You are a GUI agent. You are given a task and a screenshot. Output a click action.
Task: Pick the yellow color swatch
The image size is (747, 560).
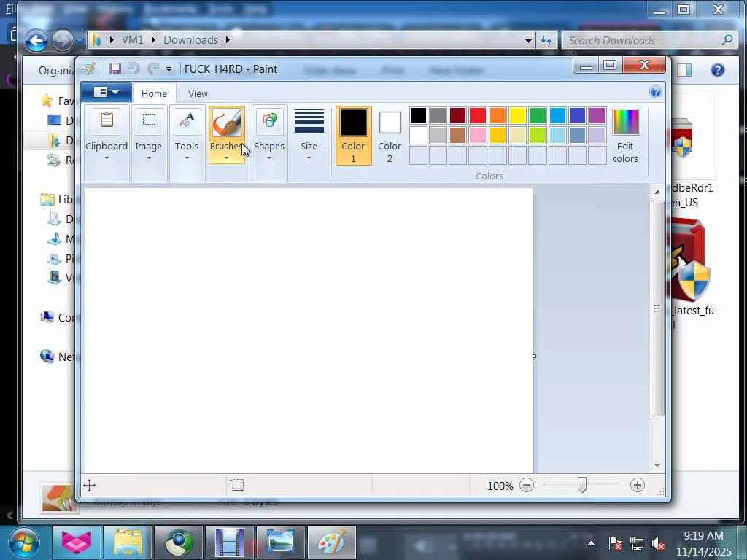click(x=517, y=116)
